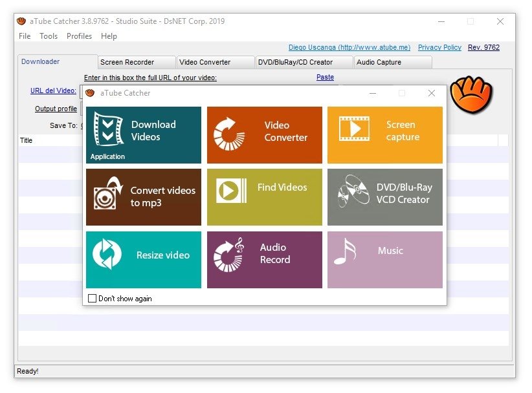This screenshot has height=393, width=532.
Task: Open the Profiles menu
Action: point(79,36)
